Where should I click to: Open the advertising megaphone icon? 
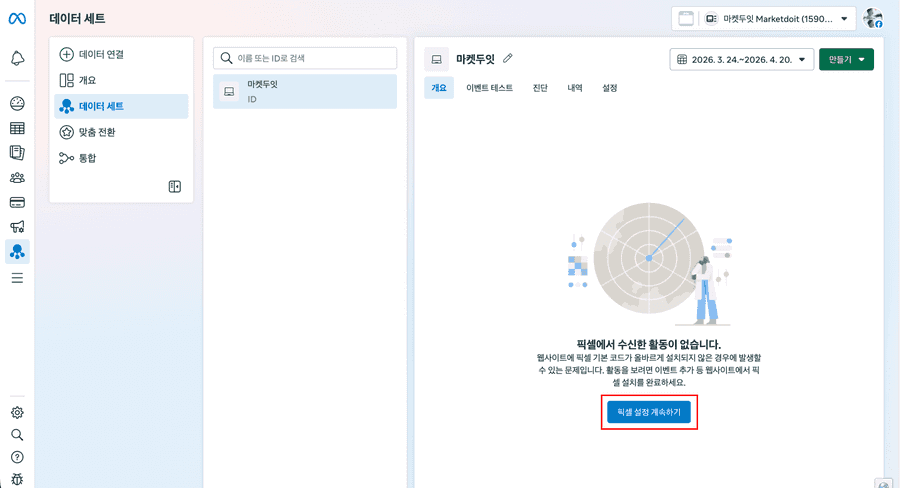[17, 227]
